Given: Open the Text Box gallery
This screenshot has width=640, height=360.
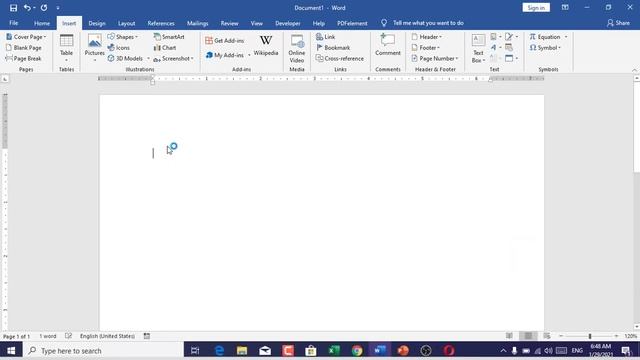Looking at the screenshot, I should [x=478, y=48].
